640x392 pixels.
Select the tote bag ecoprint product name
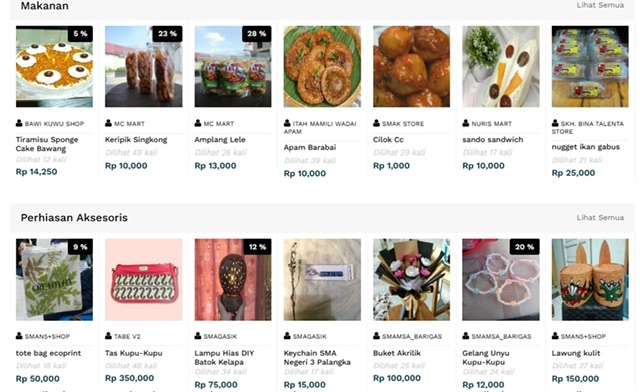tap(48, 353)
